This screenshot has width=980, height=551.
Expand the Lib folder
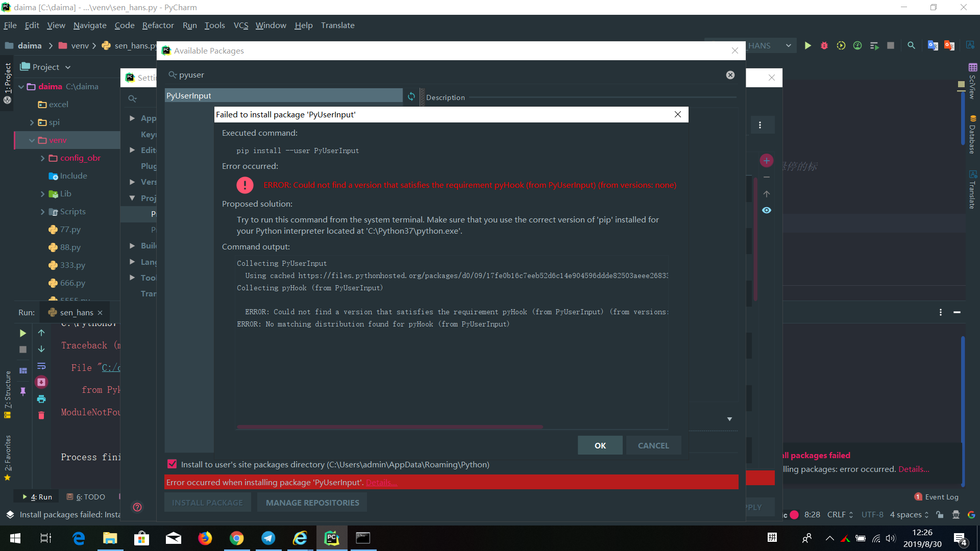tap(43, 194)
